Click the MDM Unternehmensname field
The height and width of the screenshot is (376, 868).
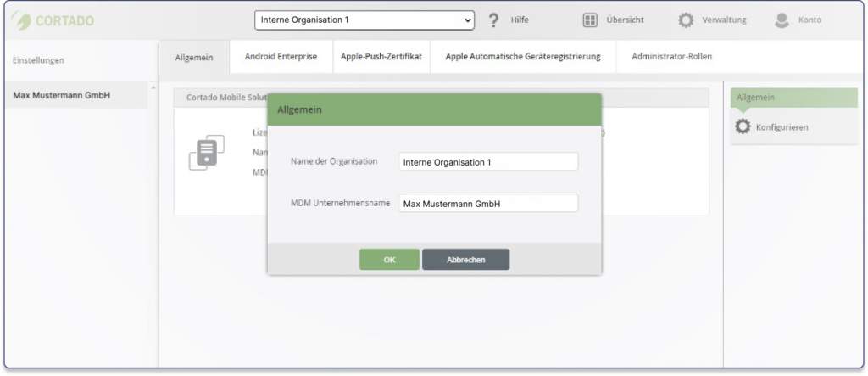[488, 203]
